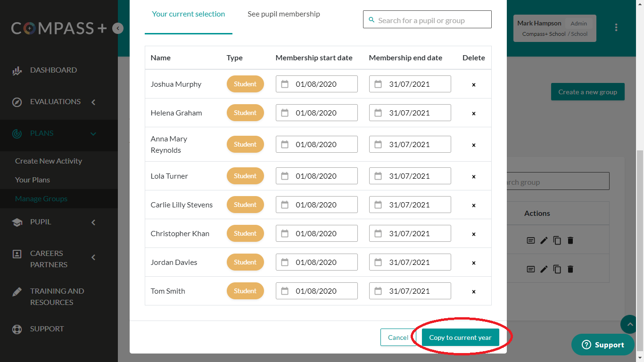Image resolution: width=644 pixels, height=362 pixels.
Task: Expand the Careers Partners sidebar section
Action: (93, 257)
